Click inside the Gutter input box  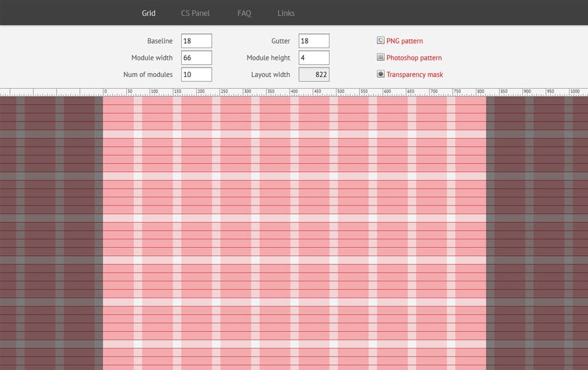[x=313, y=40]
